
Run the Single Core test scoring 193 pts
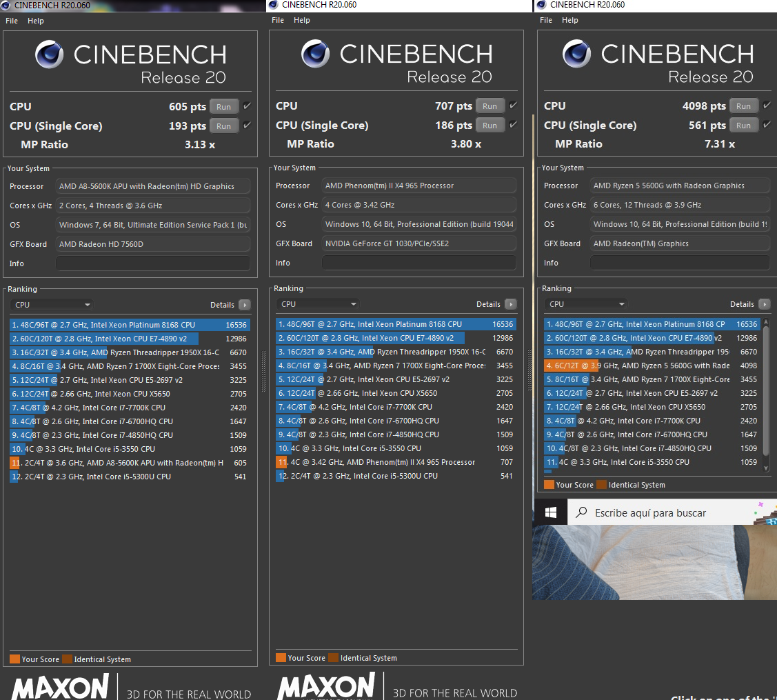pyautogui.click(x=224, y=126)
